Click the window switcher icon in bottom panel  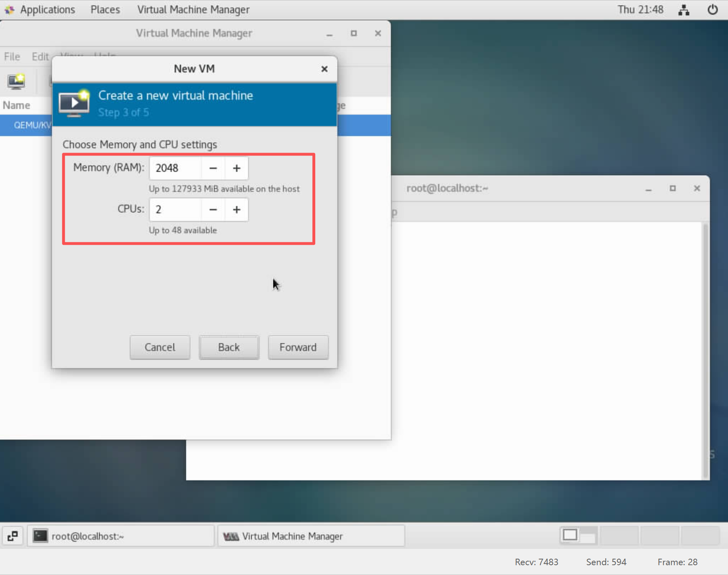pos(13,536)
